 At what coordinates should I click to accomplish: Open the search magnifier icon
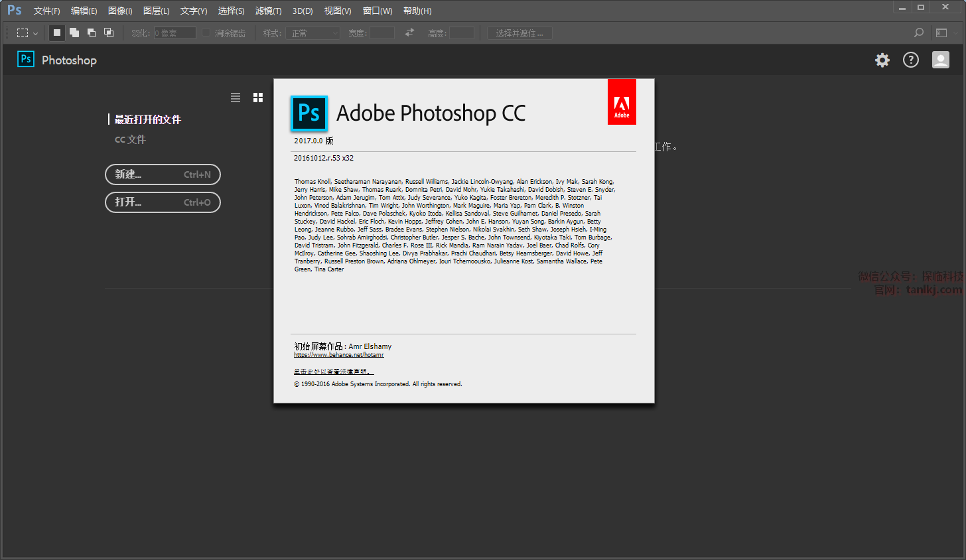[919, 33]
